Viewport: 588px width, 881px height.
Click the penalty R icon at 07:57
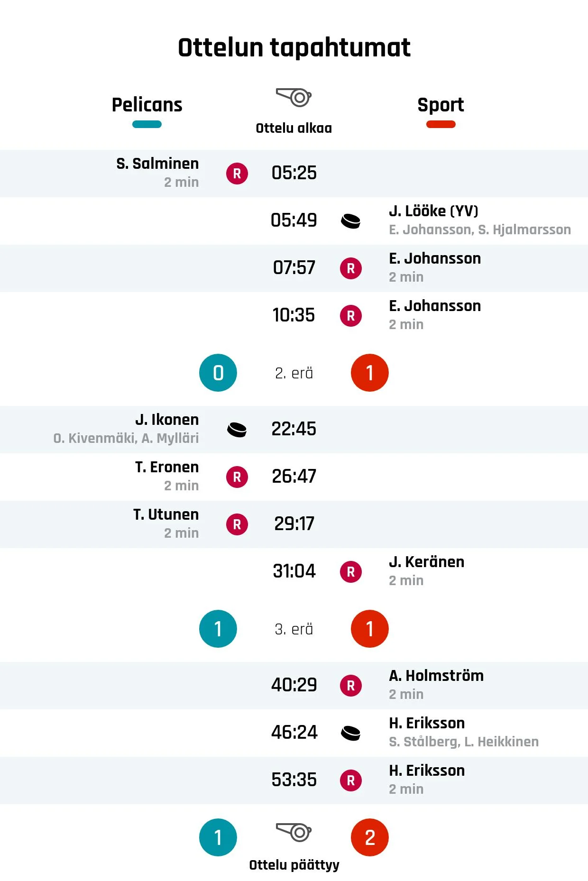351,268
